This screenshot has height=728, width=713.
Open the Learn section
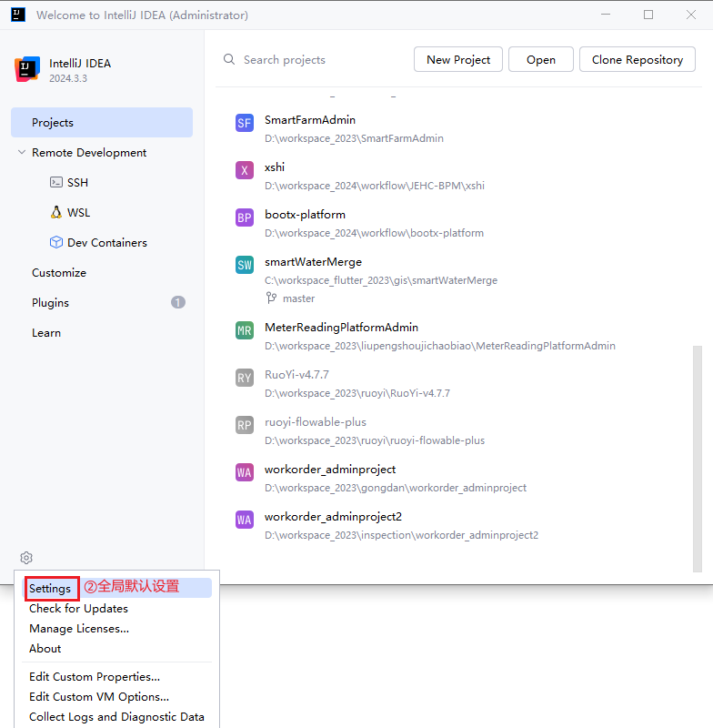[x=46, y=333]
